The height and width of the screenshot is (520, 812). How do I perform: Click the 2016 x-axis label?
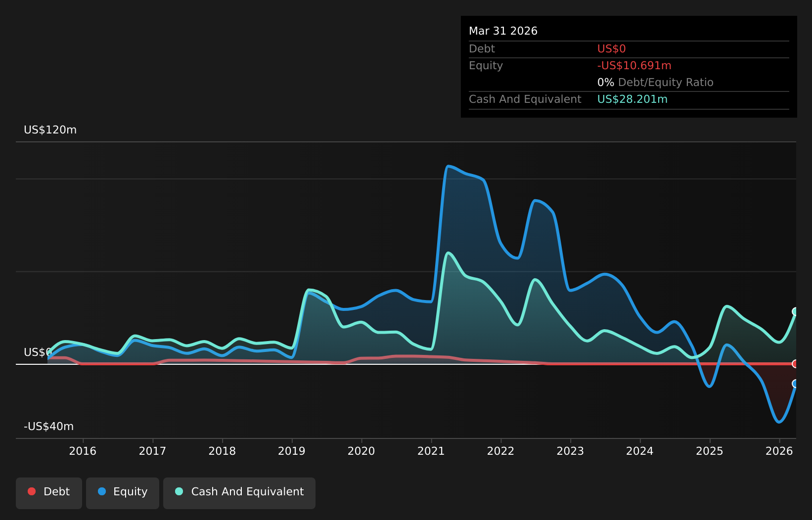point(83,451)
